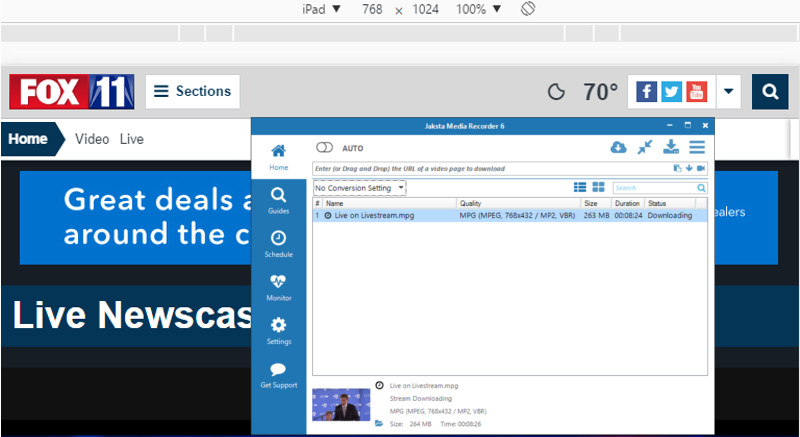Click the Stream Downloading text in details pane
The image size is (800, 437).
pyautogui.click(x=421, y=398)
